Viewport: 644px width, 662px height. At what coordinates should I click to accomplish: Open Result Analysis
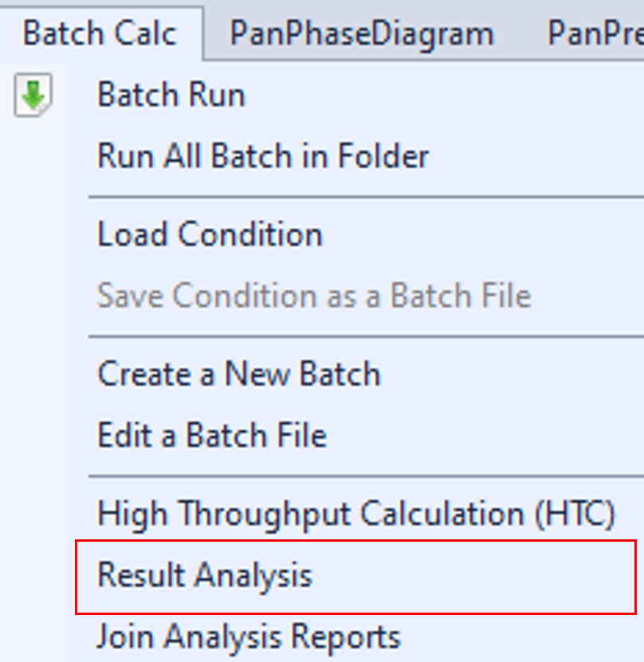[204, 575]
